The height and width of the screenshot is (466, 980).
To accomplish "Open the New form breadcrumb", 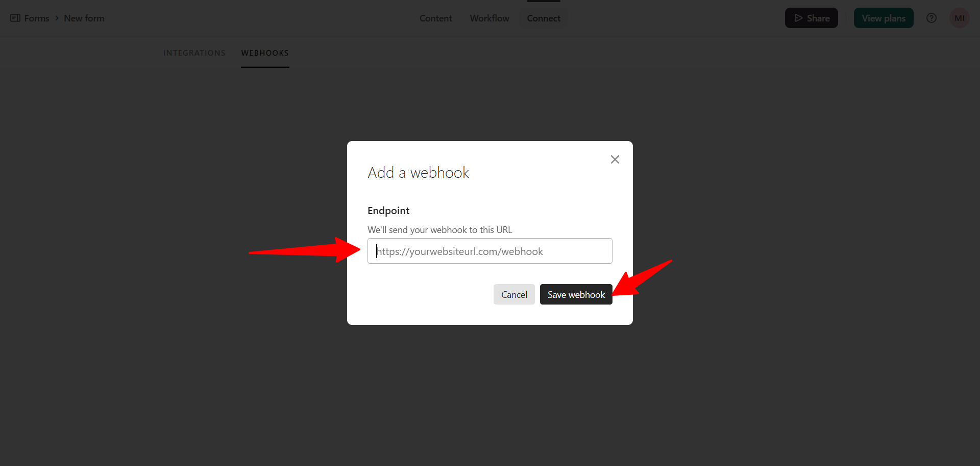I will pyautogui.click(x=84, y=18).
